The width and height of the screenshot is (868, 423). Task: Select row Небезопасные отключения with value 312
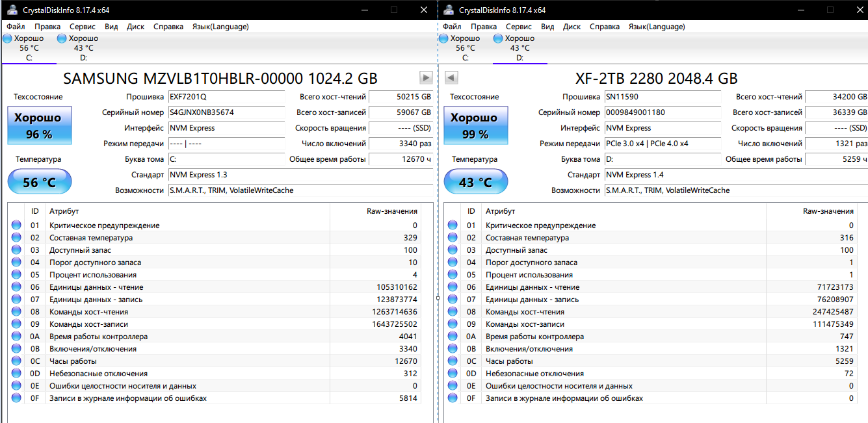[x=215, y=374]
